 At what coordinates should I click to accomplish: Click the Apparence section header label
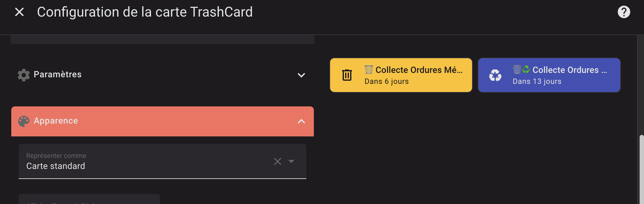point(56,121)
